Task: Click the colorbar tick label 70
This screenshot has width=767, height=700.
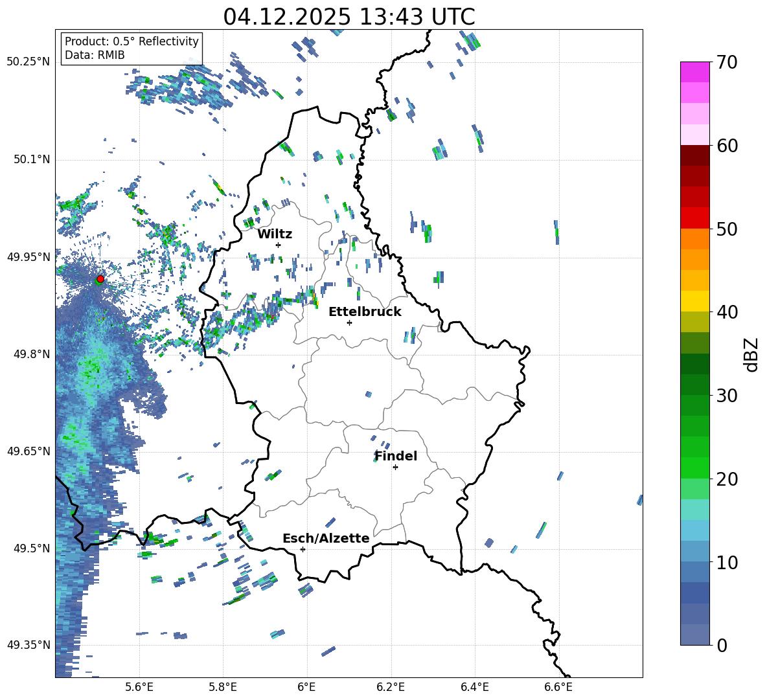Action: click(x=726, y=62)
